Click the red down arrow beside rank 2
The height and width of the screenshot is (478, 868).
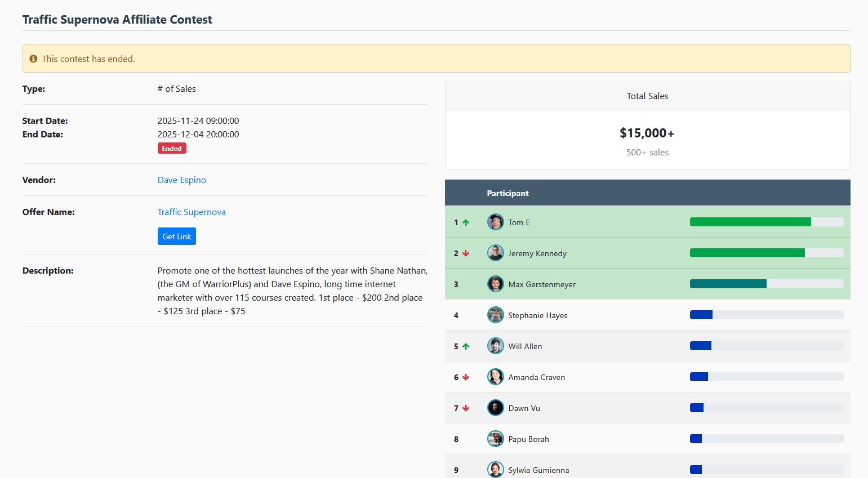[x=466, y=253]
